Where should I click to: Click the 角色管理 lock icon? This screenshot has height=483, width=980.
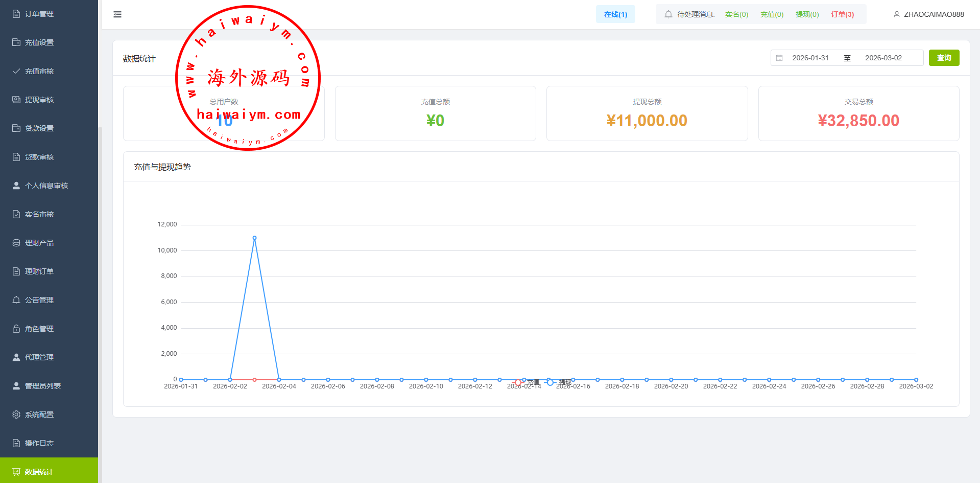coord(16,329)
